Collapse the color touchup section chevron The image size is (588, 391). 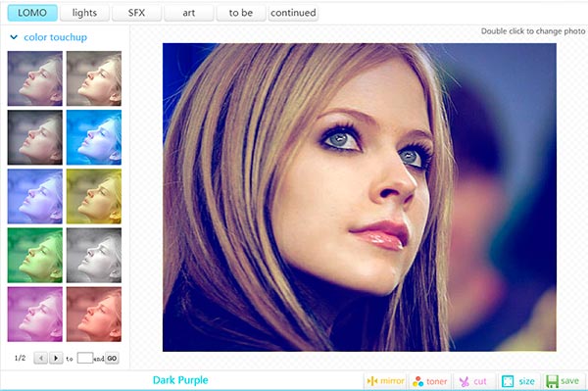pos(14,37)
